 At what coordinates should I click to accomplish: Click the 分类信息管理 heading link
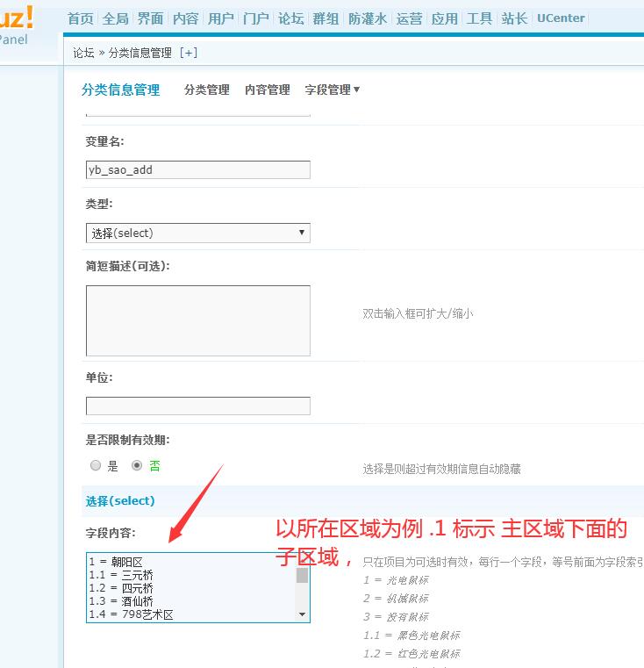point(120,90)
